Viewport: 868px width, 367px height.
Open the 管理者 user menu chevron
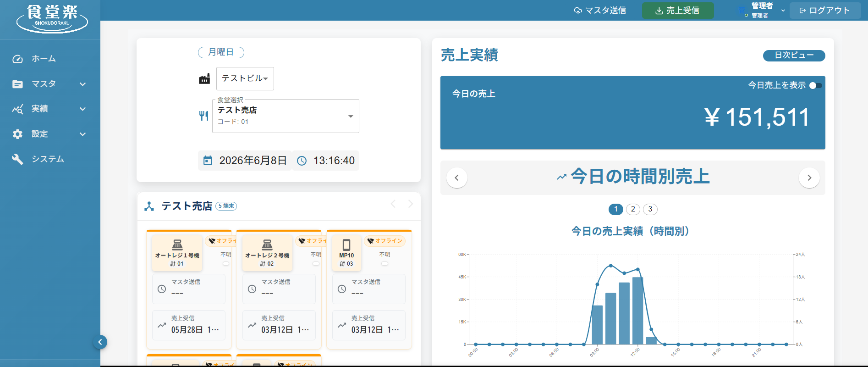click(x=783, y=11)
